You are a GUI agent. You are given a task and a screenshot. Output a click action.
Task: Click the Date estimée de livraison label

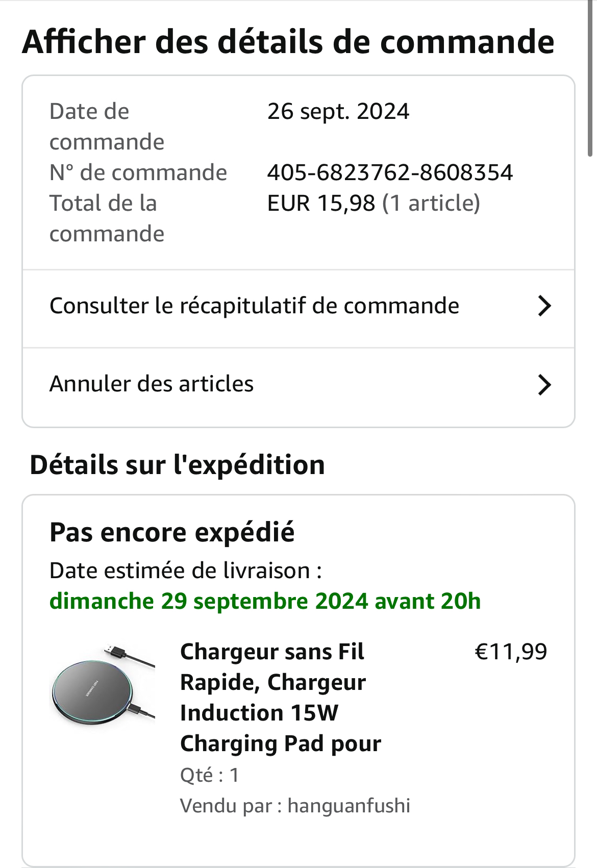pyautogui.click(x=185, y=571)
